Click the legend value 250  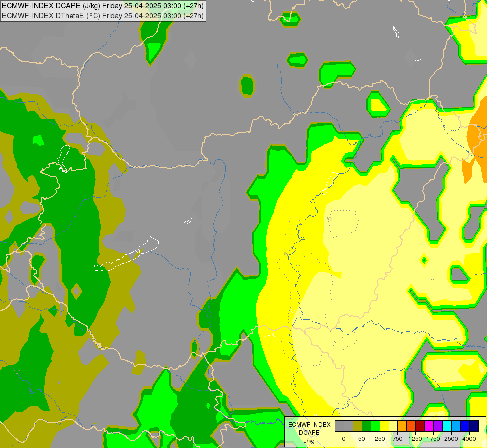(x=380, y=439)
